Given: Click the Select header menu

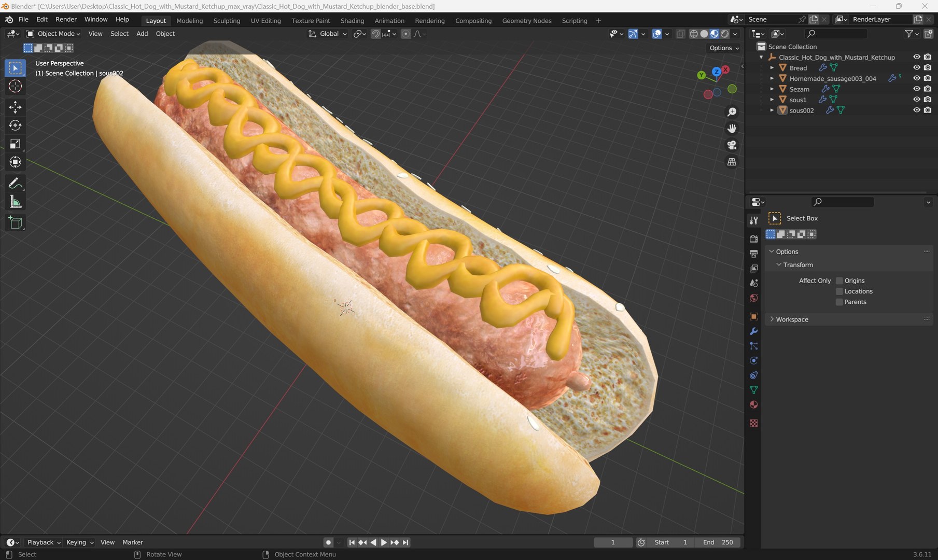Looking at the screenshot, I should coord(119,34).
